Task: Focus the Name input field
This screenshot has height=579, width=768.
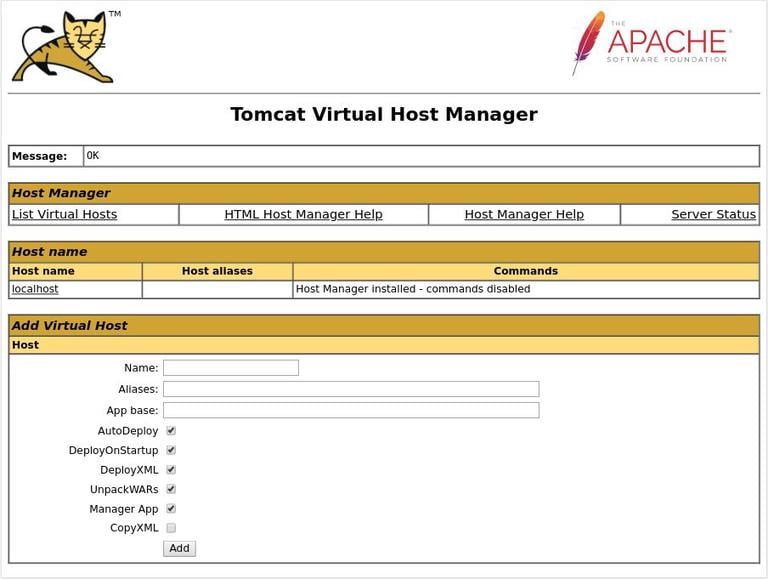Action: [x=230, y=368]
